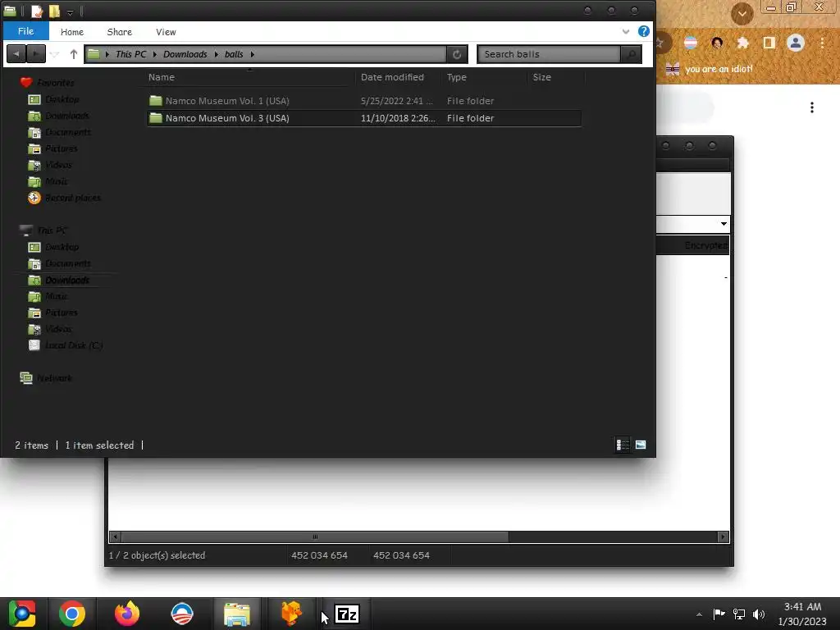This screenshot has height=630, width=840.
Task: Open Downloads under Favorites
Action: point(59,116)
